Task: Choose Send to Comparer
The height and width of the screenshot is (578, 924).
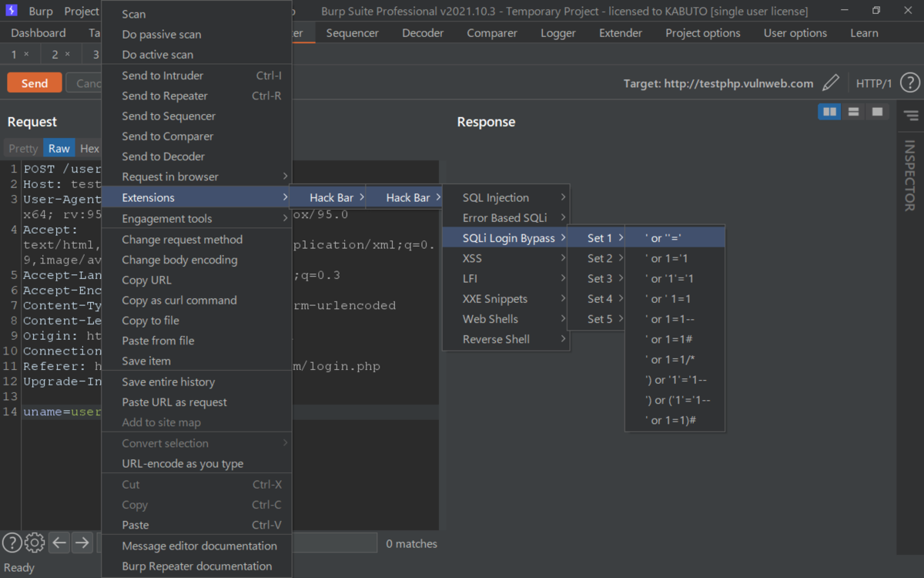Action: pos(196,136)
